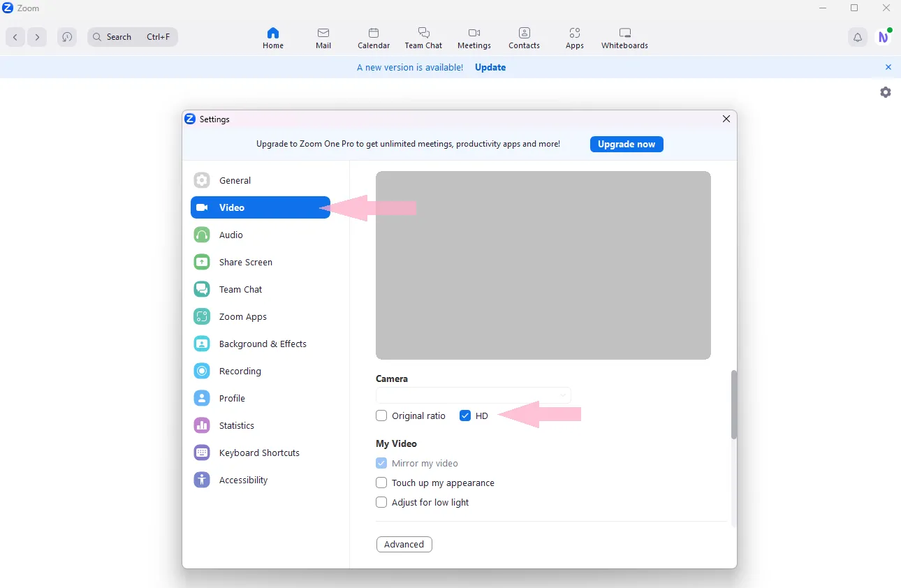Open the Camera selection dropdown

coord(474,395)
